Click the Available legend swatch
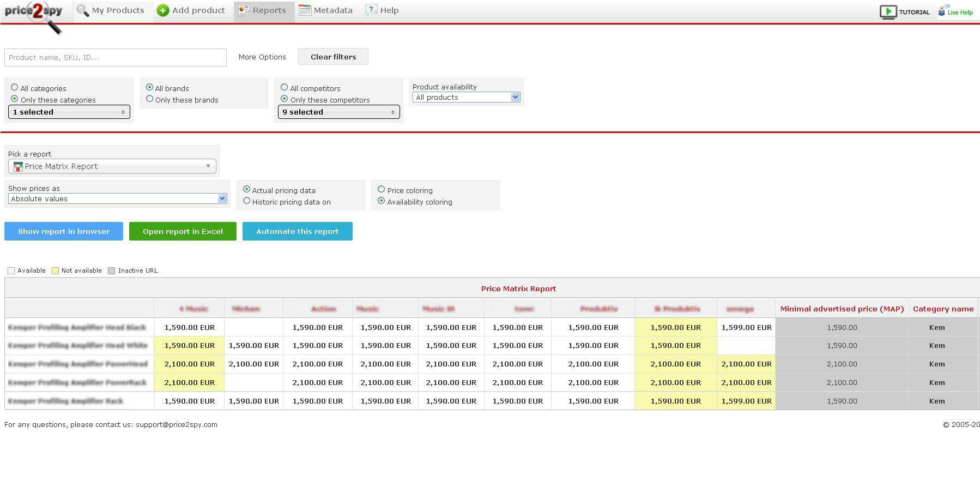The image size is (980, 487). coord(11,270)
